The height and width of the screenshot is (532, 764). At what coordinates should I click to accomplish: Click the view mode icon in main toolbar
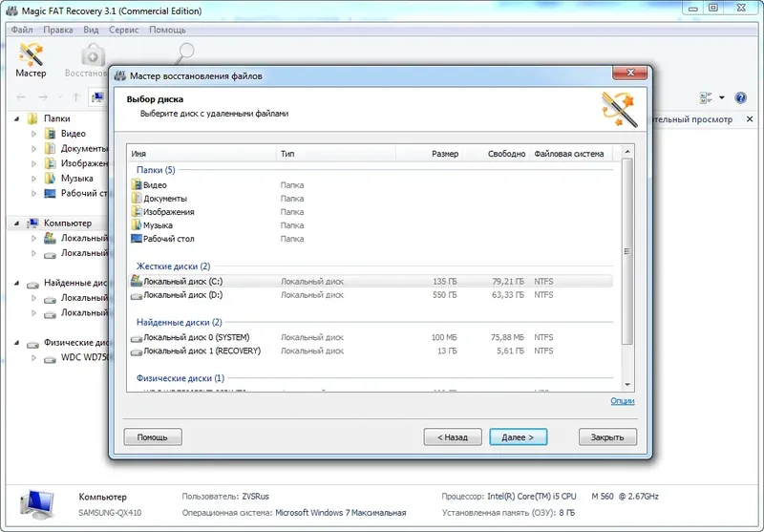[706, 97]
